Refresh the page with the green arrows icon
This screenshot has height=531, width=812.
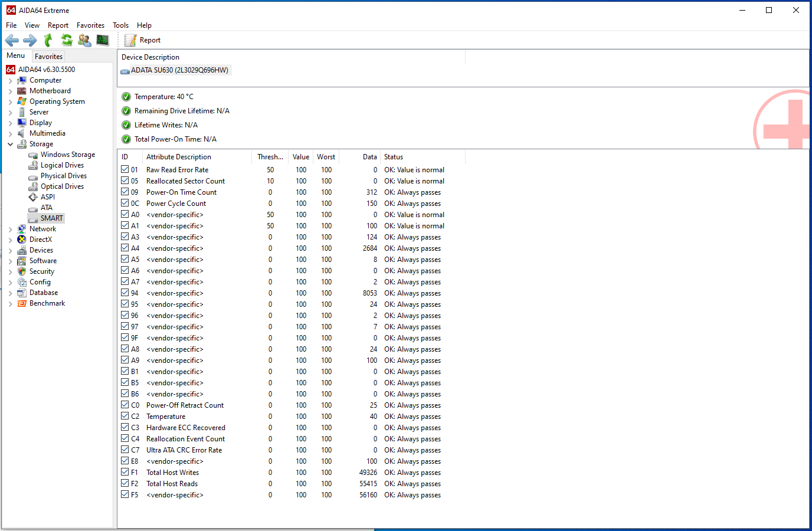pyautogui.click(x=67, y=40)
